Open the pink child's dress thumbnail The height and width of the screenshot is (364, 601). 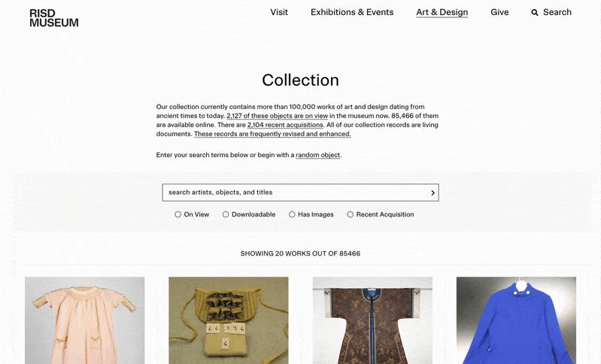tap(85, 320)
